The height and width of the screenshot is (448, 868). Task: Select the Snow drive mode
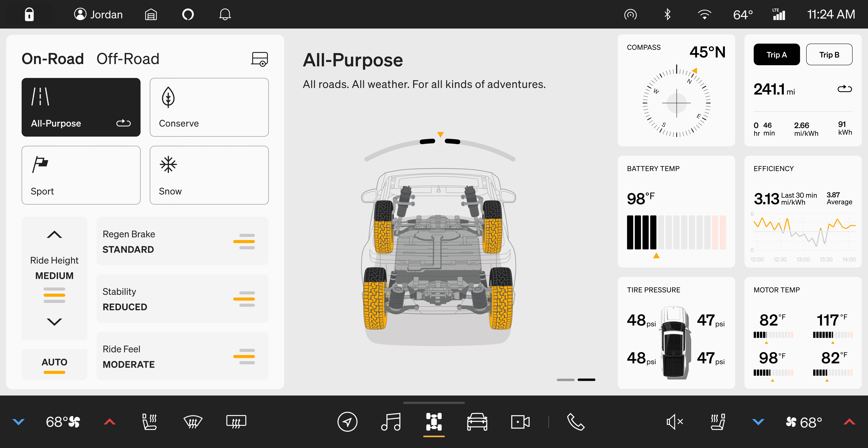209,175
